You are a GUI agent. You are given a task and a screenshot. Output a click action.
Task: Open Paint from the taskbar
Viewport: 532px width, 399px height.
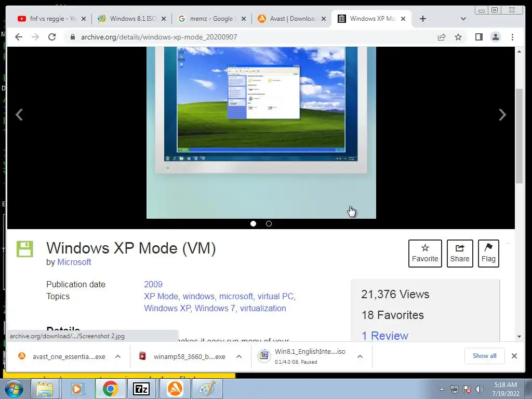(207, 389)
